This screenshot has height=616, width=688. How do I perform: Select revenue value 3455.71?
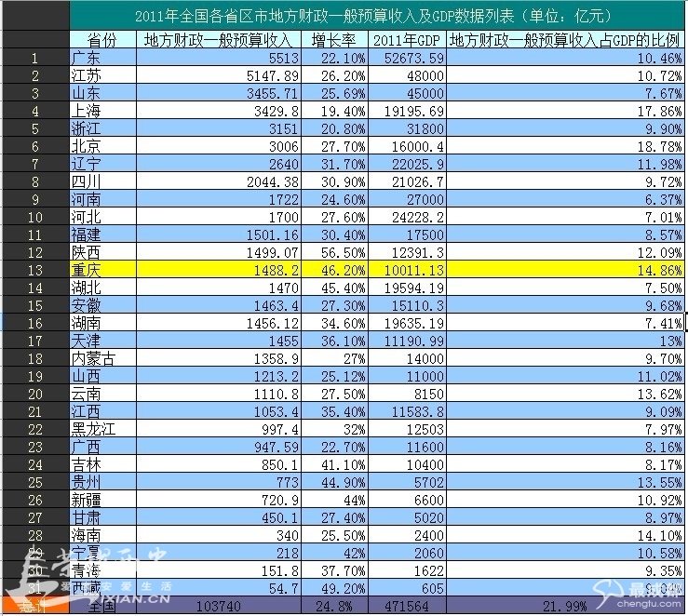point(219,93)
